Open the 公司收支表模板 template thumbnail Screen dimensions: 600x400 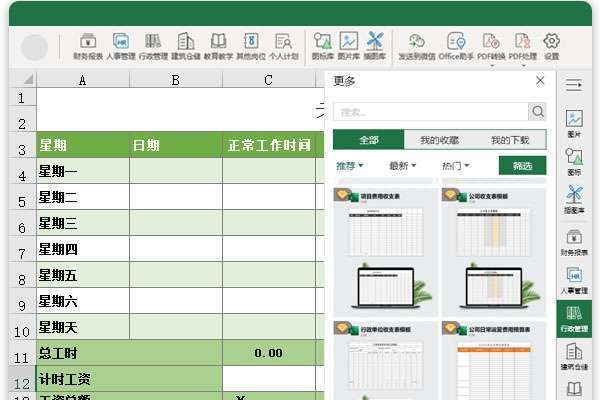[494, 250]
